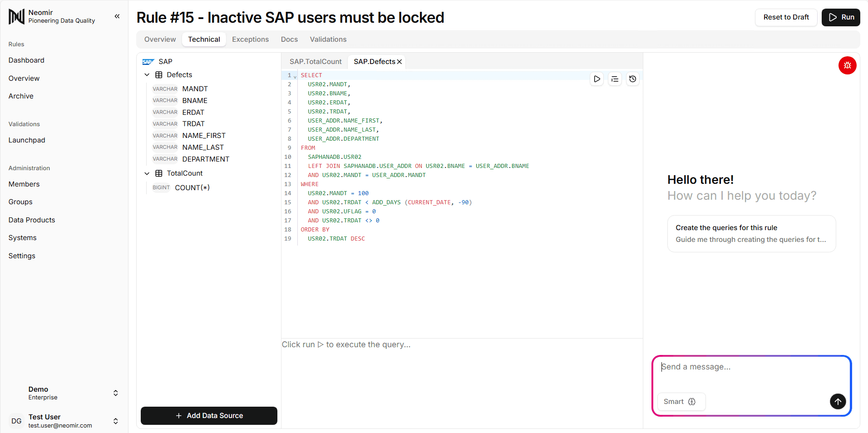
Task: Open the Neomir logo in the sidebar
Action: 16,16
